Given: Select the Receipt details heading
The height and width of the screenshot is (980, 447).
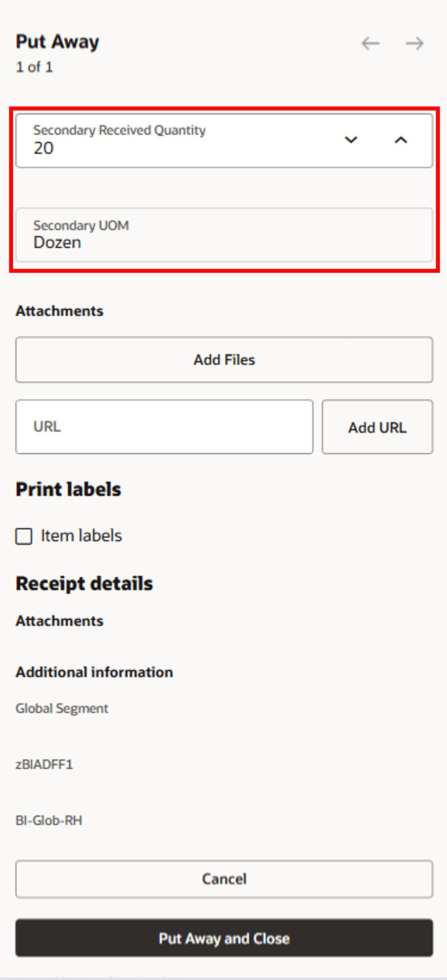Looking at the screenshot, I should 84,583.
